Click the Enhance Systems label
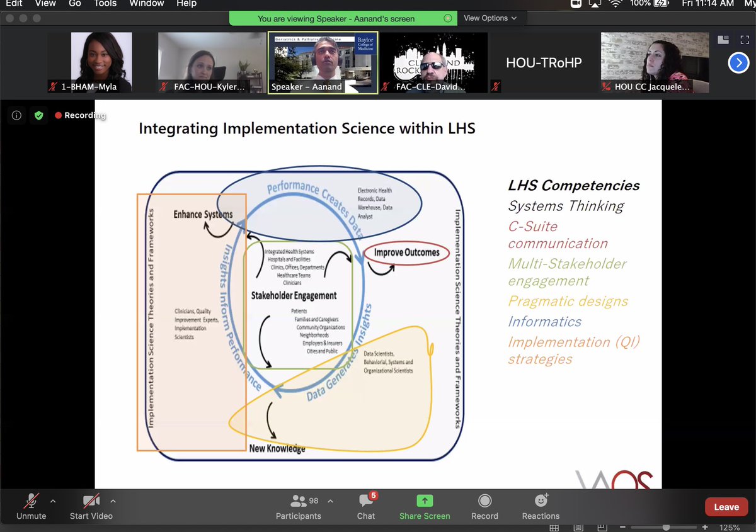756x532 pixels. point(203,215)
